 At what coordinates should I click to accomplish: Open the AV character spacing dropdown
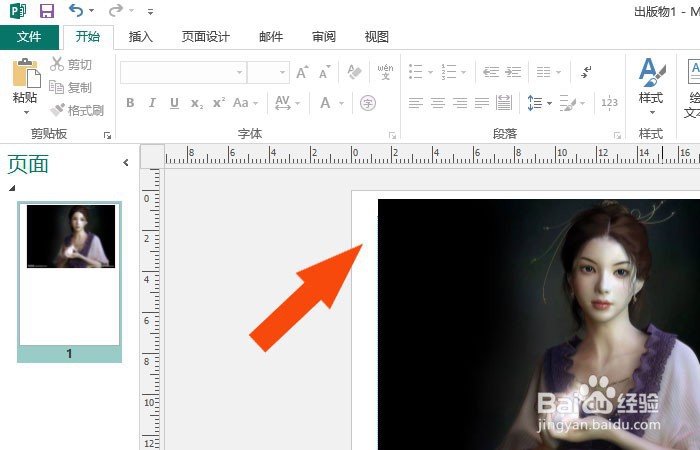[x=287, y=103]
